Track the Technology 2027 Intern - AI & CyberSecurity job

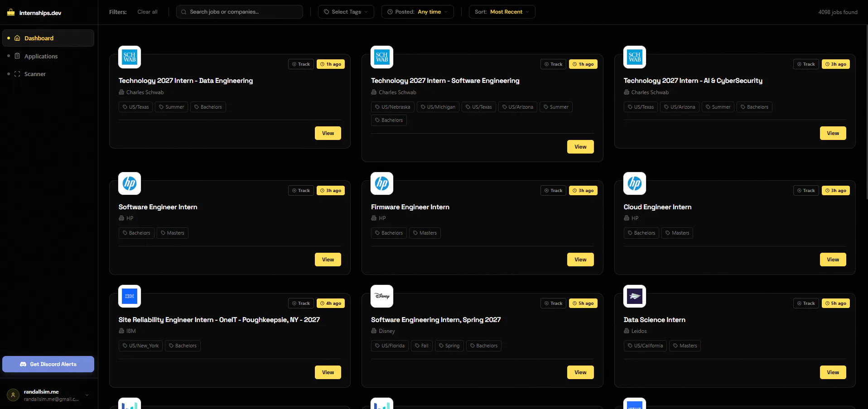(x=806, y=64)
